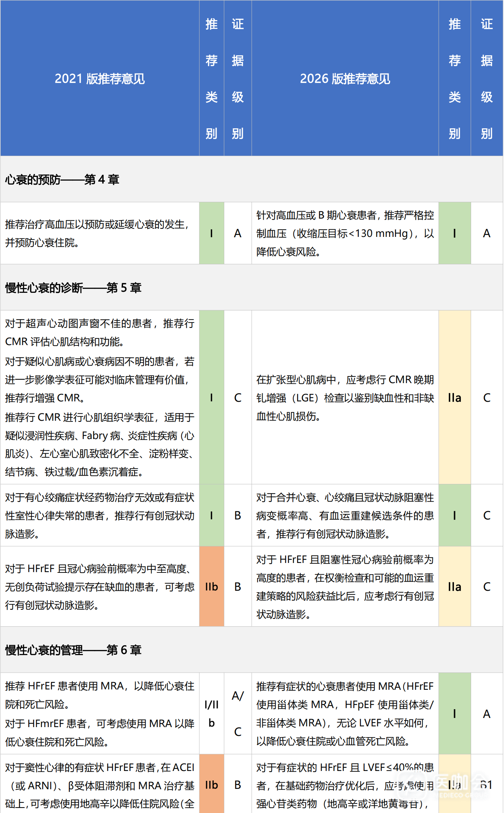Click the 2021 text on 地高辛 for sinus rhythm
The width and height of the screenshot is (504, 813).
[100, 785]
